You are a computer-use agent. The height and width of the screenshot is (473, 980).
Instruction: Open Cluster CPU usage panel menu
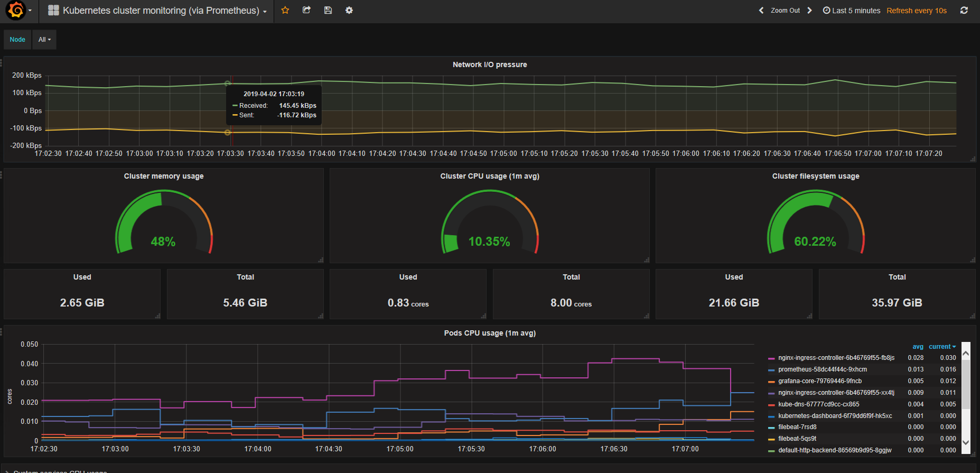click(x=490, y=176)
